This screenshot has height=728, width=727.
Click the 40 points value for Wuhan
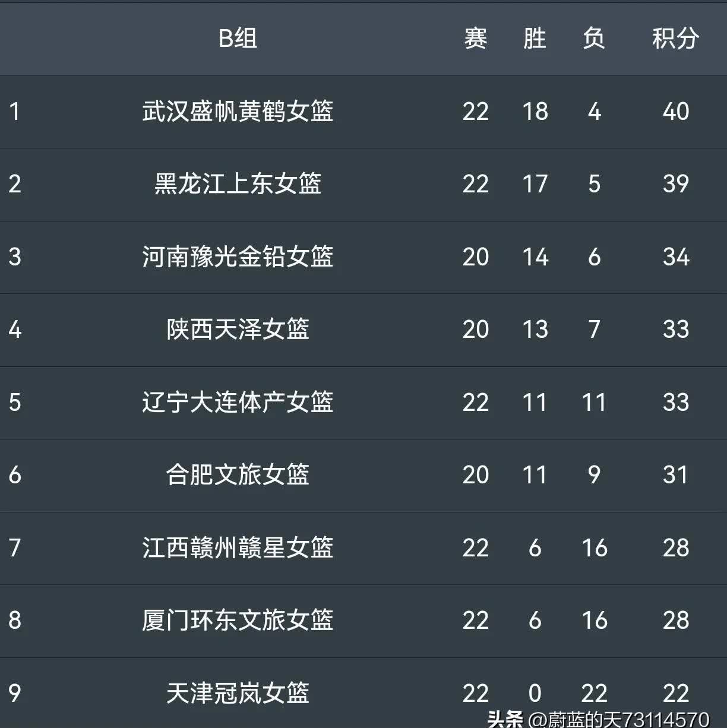click(x=676, y=111)
